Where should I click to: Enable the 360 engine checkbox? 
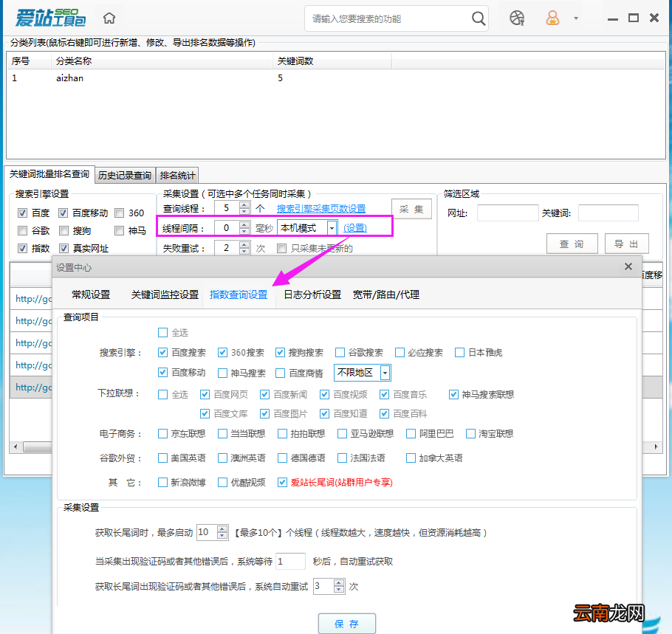[120, 213]
